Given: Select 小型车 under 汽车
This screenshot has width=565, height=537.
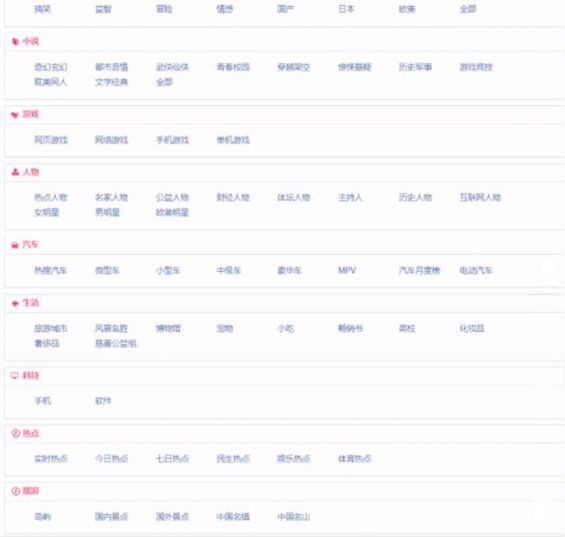Looking at the screenshot, I should tap(168, 270).
